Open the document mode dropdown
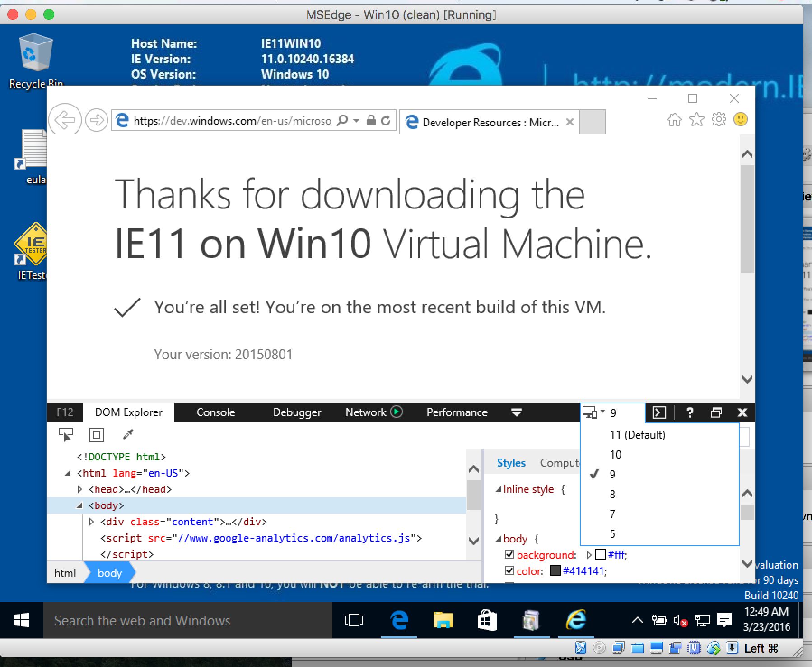This screenshot has width=812, height=667. pyautogui.click(x=613, y=412)
